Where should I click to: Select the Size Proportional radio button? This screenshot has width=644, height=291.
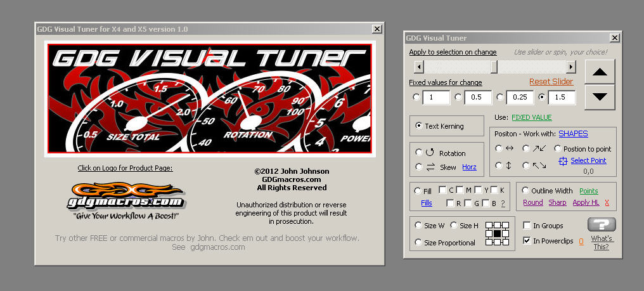click(418, 242)
